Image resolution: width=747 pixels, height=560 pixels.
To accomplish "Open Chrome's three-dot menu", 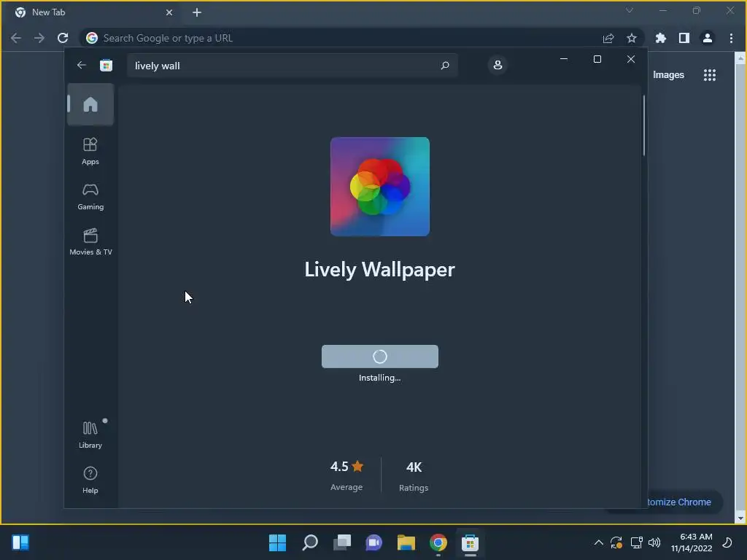I will coord(731,38).
